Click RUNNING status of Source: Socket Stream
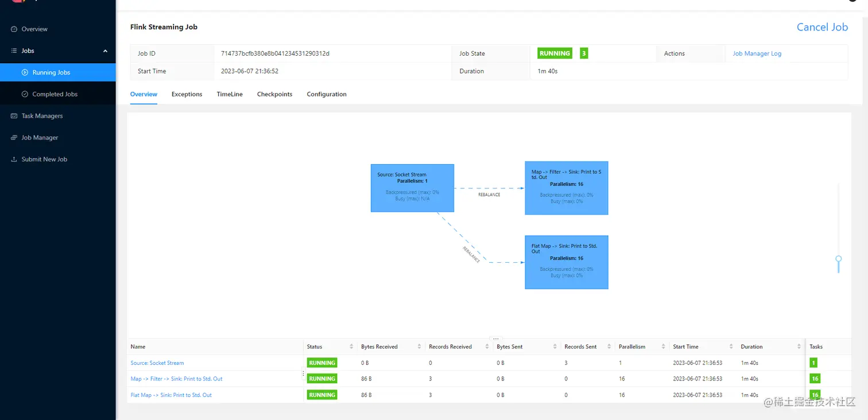This screenshot has height=420, width=868. coord(322,363)
